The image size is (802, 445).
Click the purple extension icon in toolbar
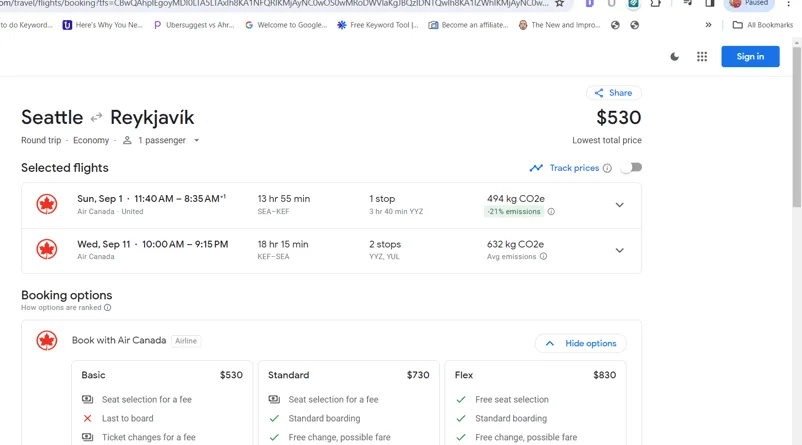click(x=590, y=4)
